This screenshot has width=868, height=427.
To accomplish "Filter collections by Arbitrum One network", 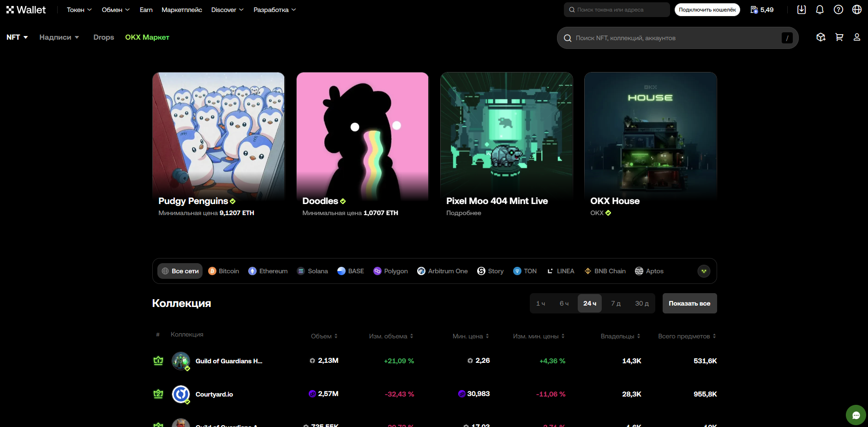I will click(x=443, y=271).
